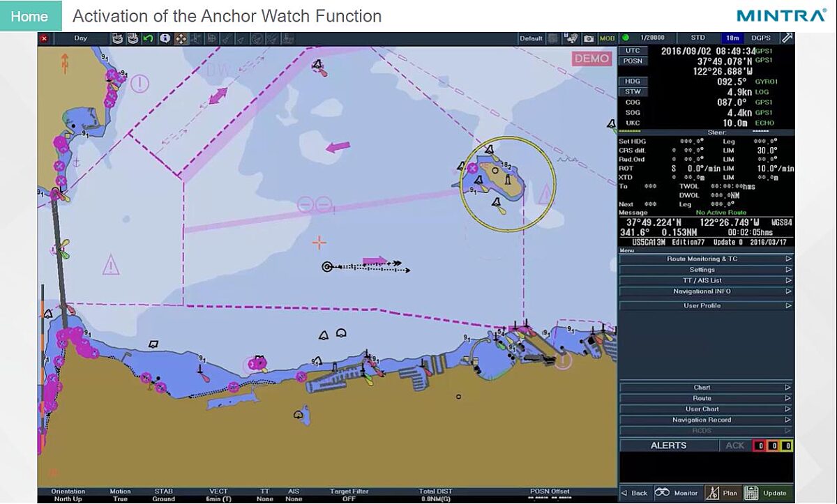Click the Home button

pyautogui.click(x=30, y=16)
